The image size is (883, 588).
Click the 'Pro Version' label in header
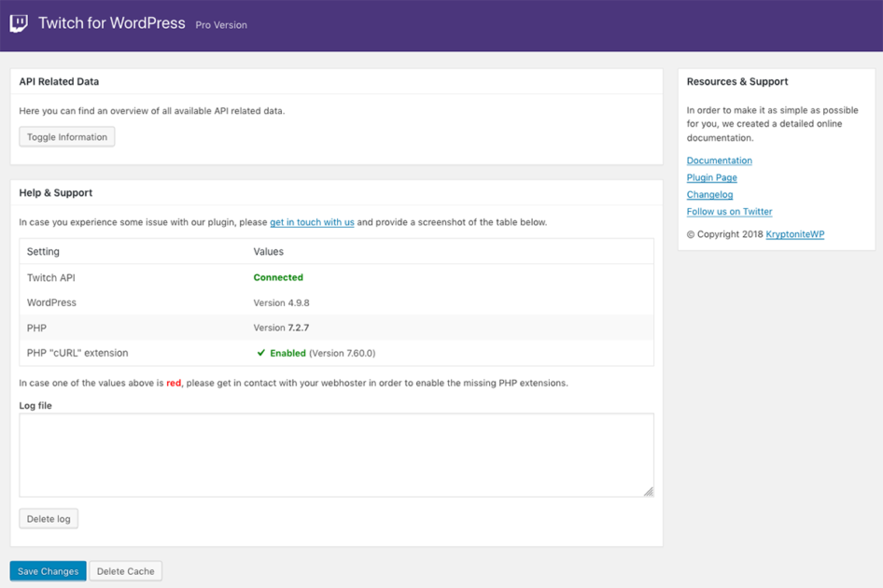click(221, 25)
